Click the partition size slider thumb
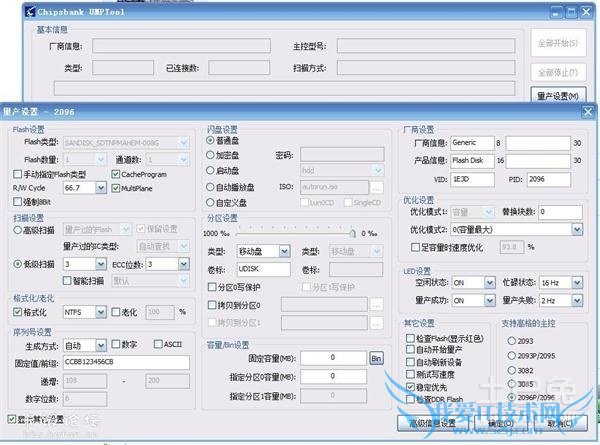Viewport: 600px width, 445px height. pyautogui.click(x=352, y=233)
